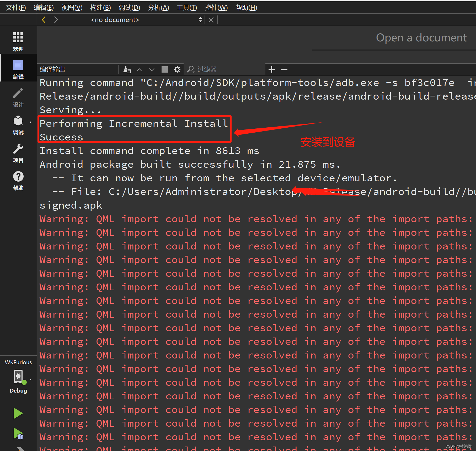Select 'It can now be run' line
Viewport: 476px width, 451px height.
pos(224,178)
